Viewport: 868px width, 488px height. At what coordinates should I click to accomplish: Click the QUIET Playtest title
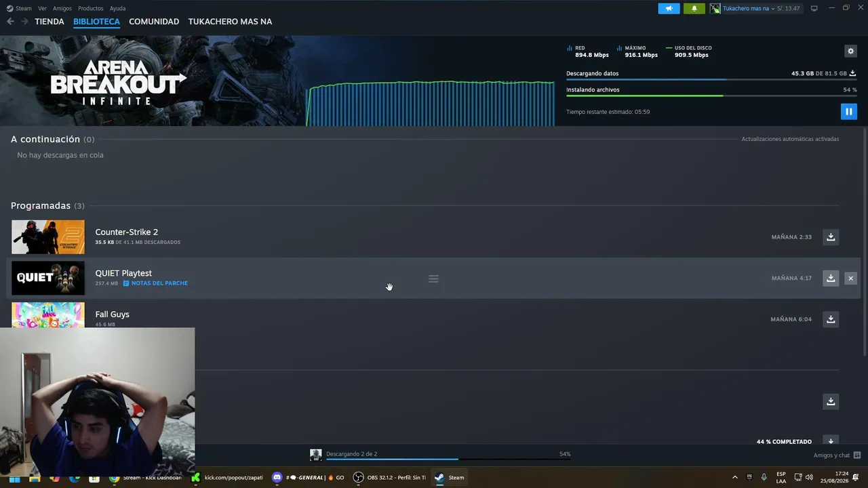123,273
